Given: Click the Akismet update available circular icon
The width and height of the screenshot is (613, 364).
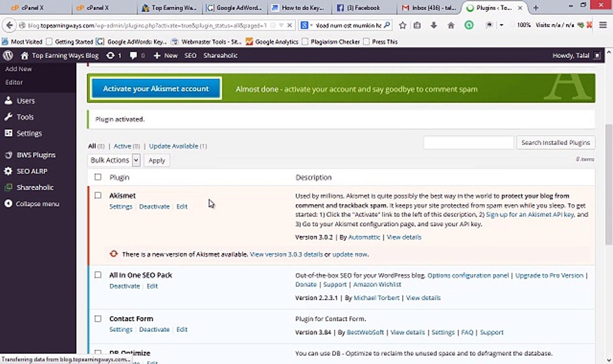Looking at the screenshot, I should tap(114, 254).
